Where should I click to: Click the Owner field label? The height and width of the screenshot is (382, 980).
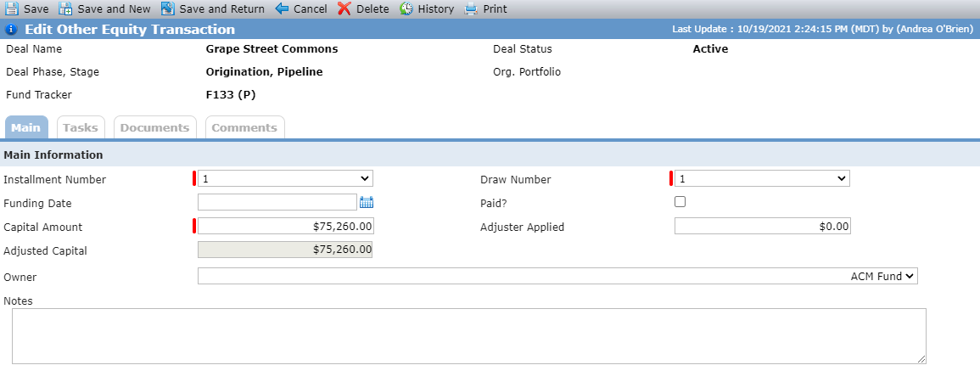[x=20, y=277]
